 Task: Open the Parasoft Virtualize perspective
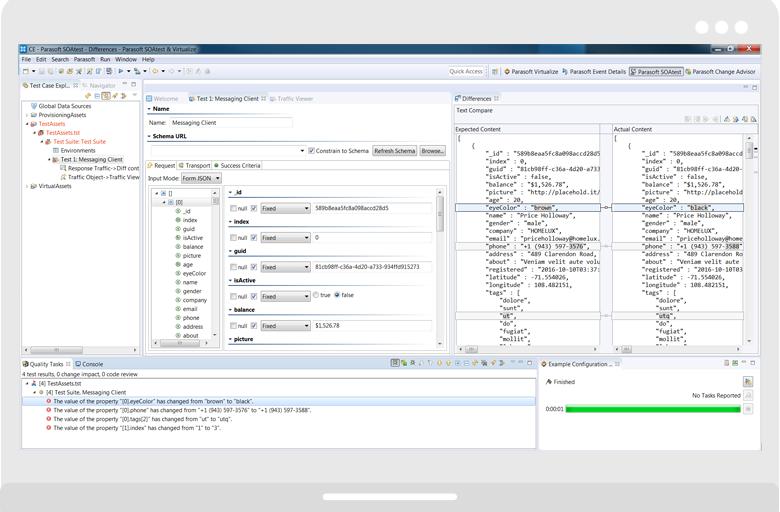click(531, 72)
